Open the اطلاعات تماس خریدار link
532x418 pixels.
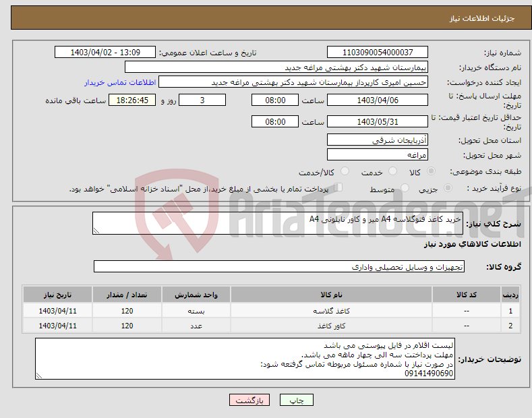(120, 82)
